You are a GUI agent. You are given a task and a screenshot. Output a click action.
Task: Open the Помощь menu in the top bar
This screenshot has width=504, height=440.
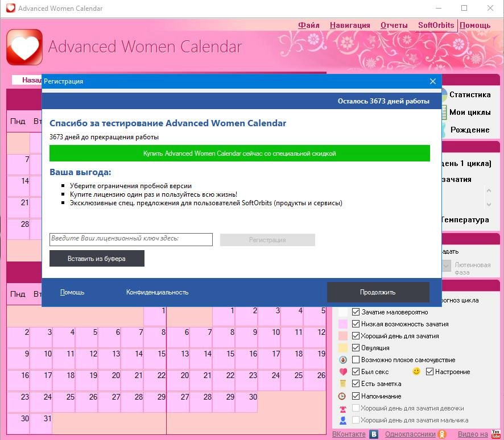[475, 25]
